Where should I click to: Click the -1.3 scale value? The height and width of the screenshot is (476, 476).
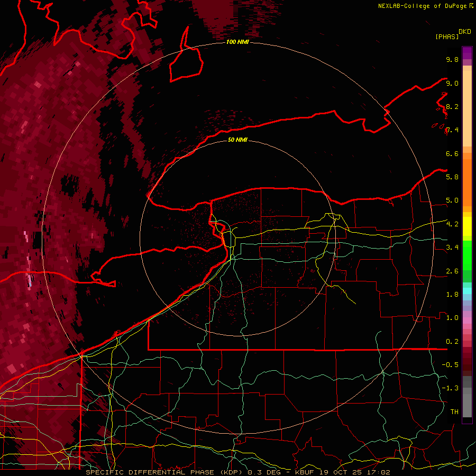[450, 388]
